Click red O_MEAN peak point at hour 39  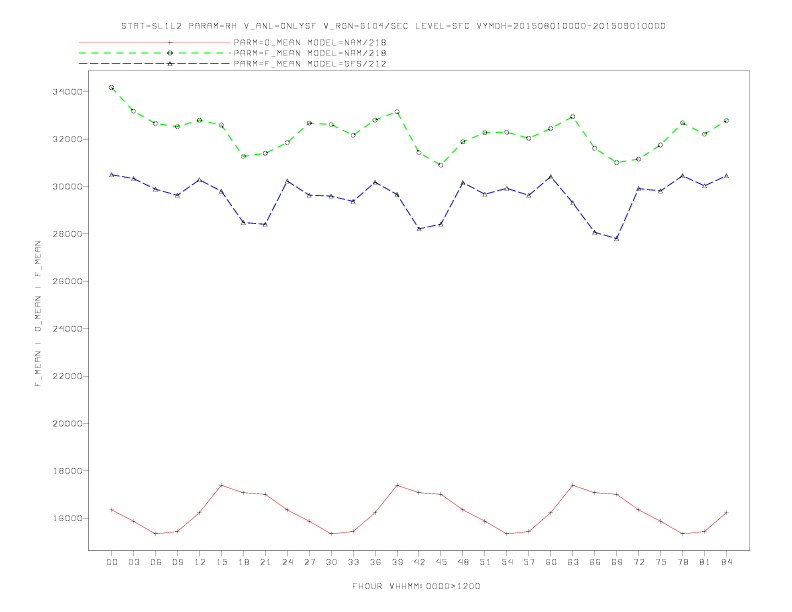(x=397, y=485)
